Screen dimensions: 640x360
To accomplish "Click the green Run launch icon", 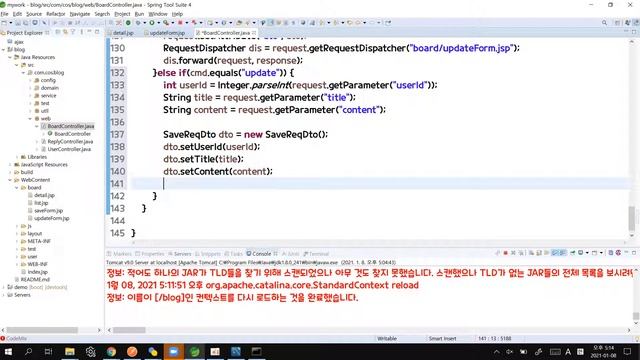I will (152, 23).
